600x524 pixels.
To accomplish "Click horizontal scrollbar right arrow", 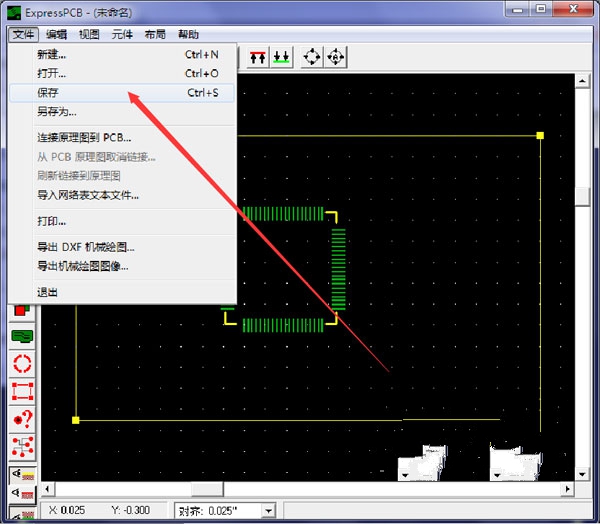I will 567,489.
